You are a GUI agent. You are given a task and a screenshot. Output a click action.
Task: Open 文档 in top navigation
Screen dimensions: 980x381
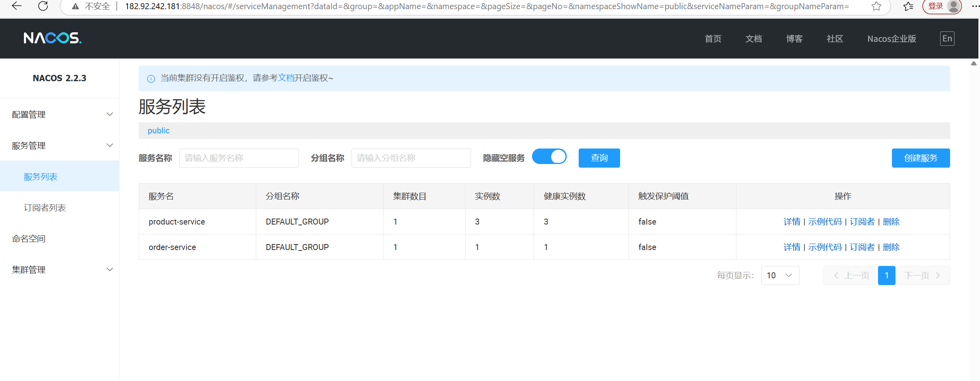754,39
